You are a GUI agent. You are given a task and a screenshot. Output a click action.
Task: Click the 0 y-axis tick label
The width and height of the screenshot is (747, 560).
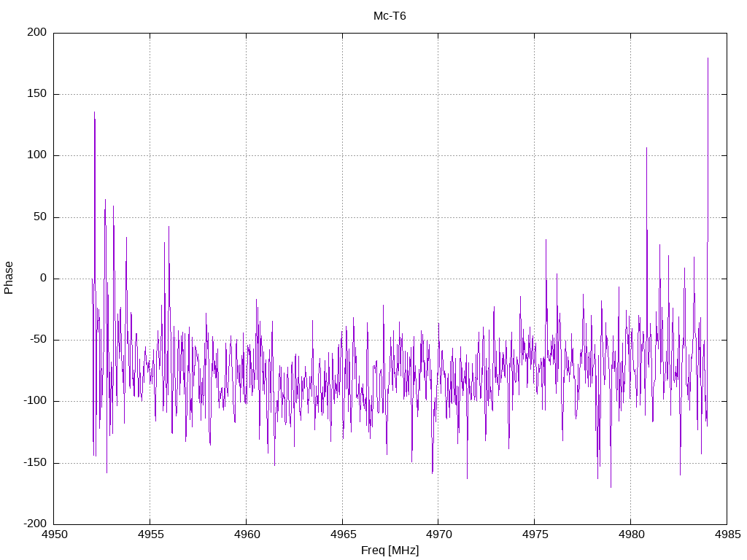point(43,279)
